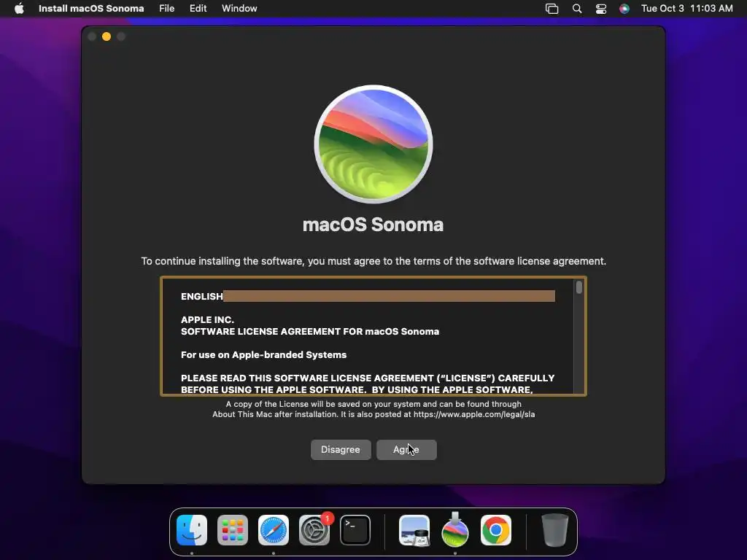Click the macOS Sonoma logo image

tap(373, 144)
